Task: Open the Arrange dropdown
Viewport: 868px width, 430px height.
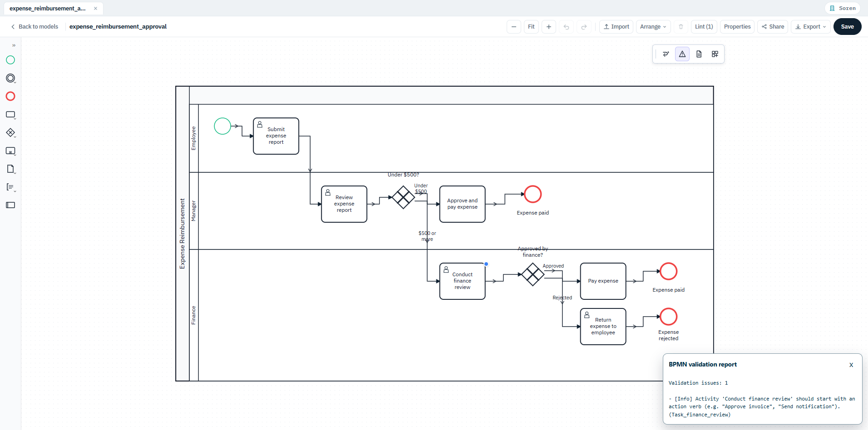Action: [653, 27]
